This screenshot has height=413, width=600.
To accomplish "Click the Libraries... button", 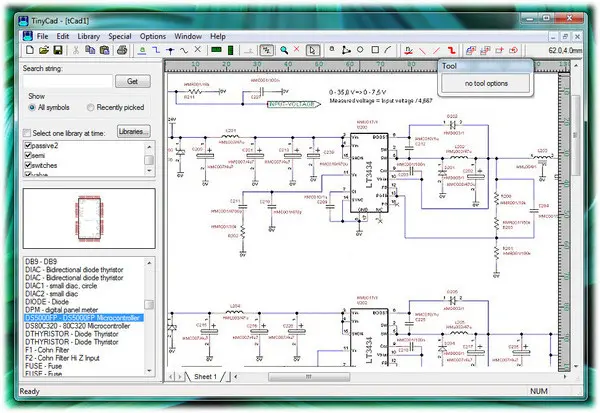I will (132, 131).
